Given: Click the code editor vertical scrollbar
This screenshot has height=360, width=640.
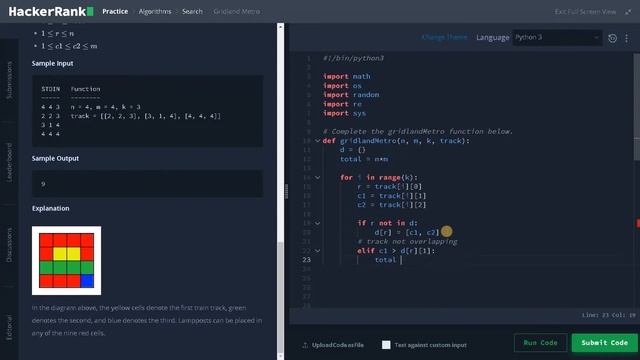Looking at the screenshot, I should [x=637, y=107].
